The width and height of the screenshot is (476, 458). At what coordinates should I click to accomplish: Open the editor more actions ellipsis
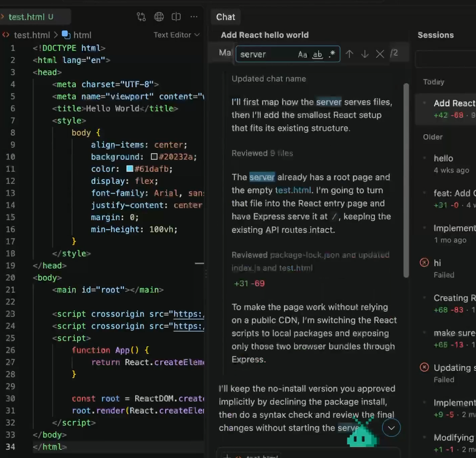point(194,17)
